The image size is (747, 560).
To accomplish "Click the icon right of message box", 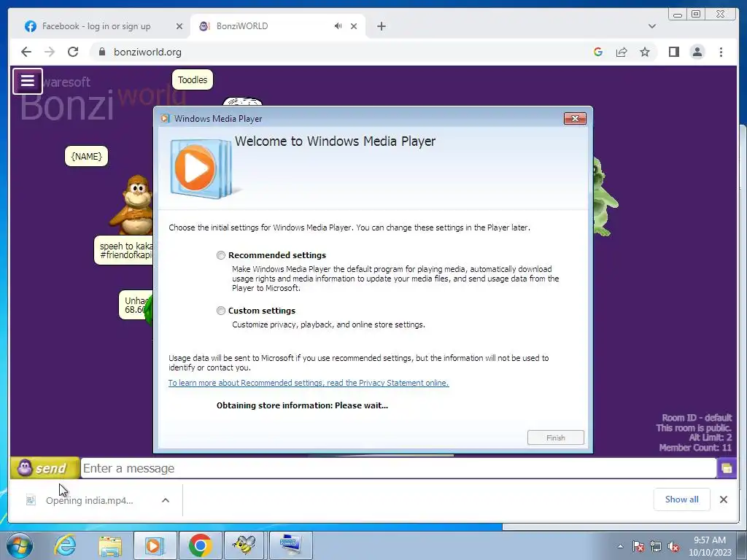I will pyautogui.click(x=727, y=469).
